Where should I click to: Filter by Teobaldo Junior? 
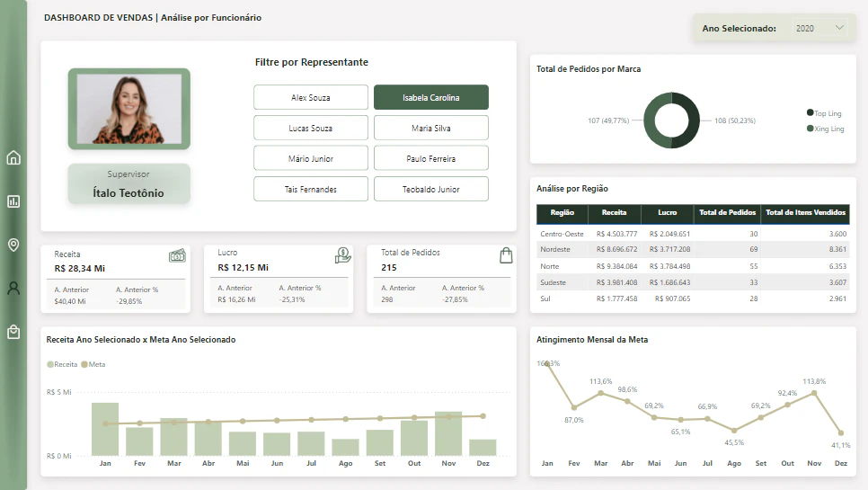tap(430, 189)
